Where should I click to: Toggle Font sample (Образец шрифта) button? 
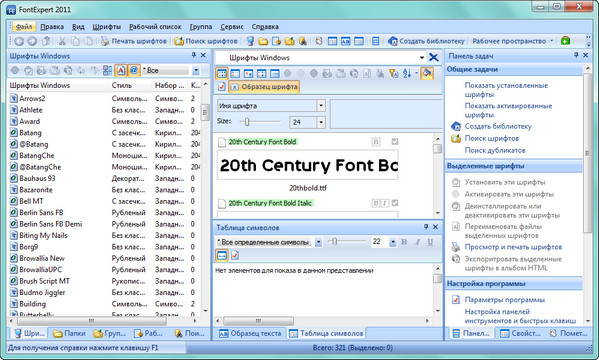[x=264, y=87]
